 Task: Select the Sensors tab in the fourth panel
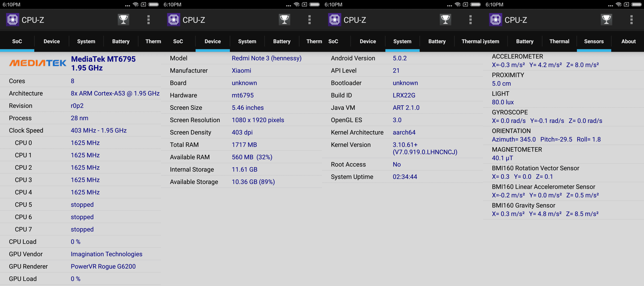594,41
